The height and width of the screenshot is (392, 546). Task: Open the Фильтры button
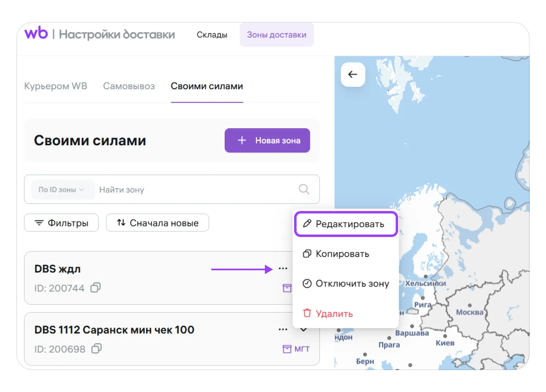[x=61, y=223]
